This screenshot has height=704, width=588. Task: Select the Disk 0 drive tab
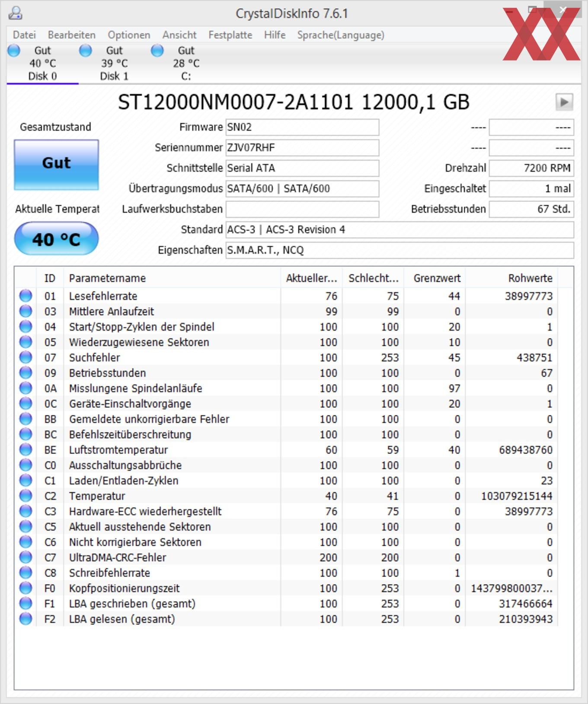[x=42, y=64]
